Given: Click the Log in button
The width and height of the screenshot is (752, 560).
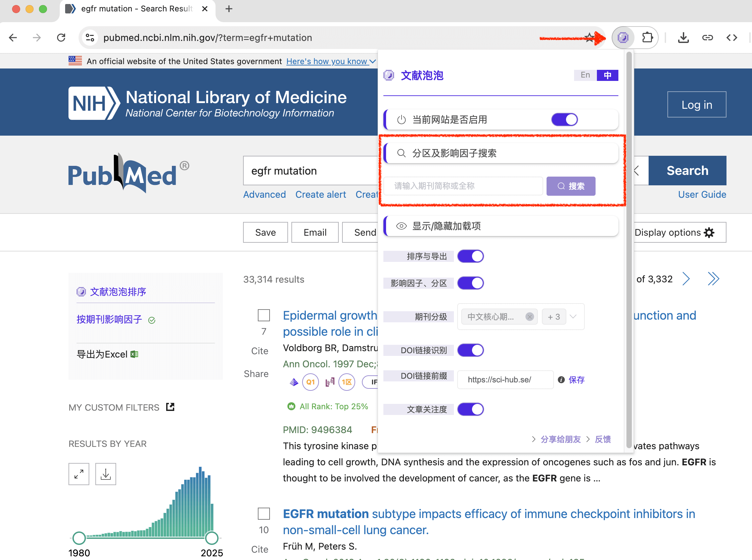Looking at the screenshot, I should point(697,104).
